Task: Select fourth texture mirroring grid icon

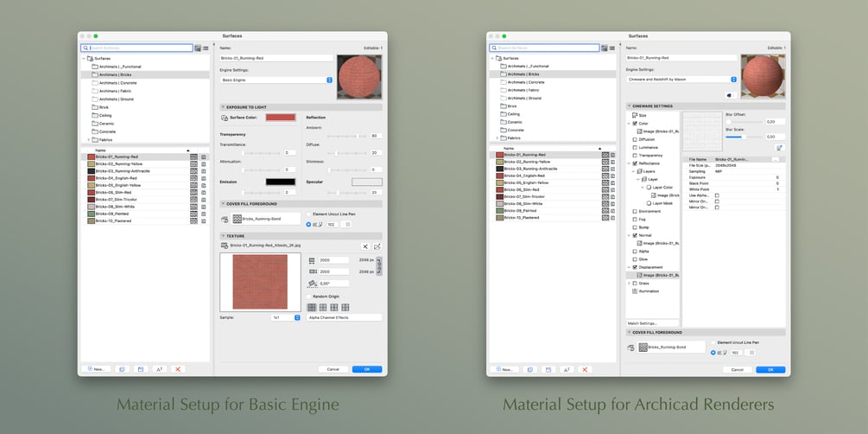Action: pyautogui.click(x=345, y=307)
